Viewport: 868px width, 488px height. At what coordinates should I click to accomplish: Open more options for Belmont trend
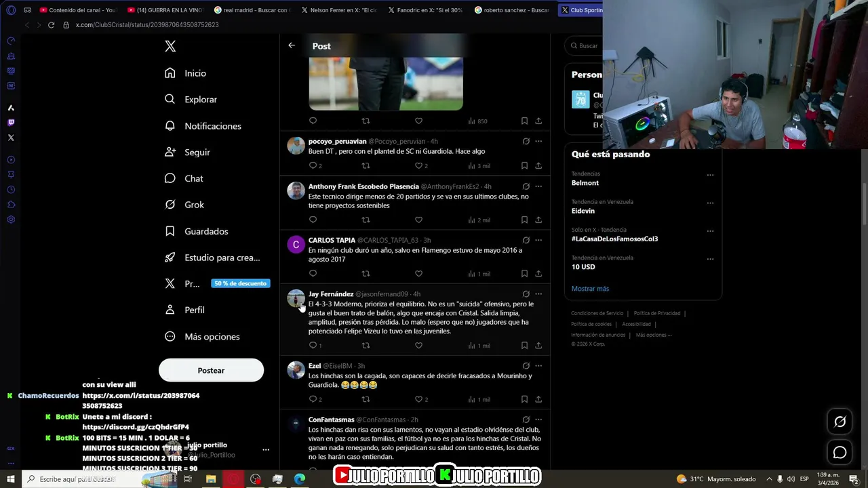tap(710, 175)
